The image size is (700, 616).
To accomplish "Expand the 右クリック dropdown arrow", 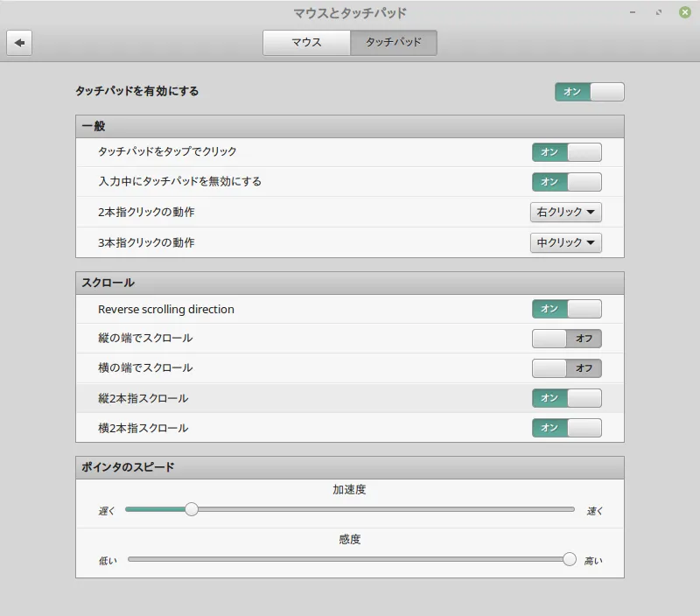I will point(590,212).
